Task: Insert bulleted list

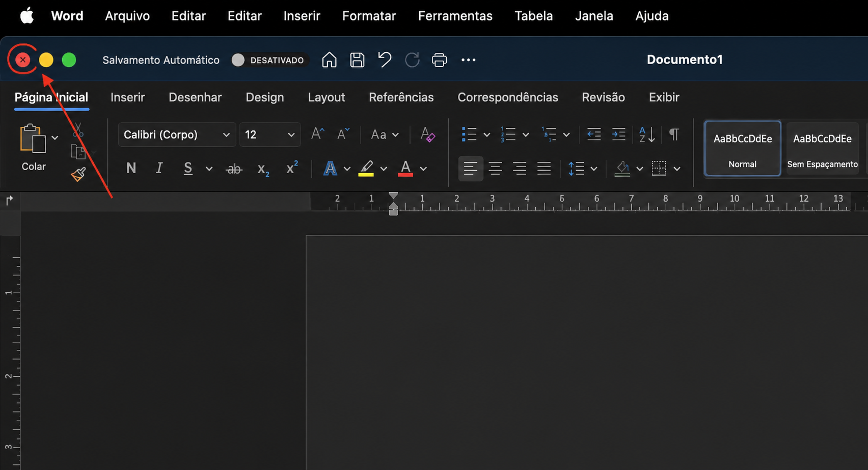Action: pyautogui.click(x=469, y=134)
